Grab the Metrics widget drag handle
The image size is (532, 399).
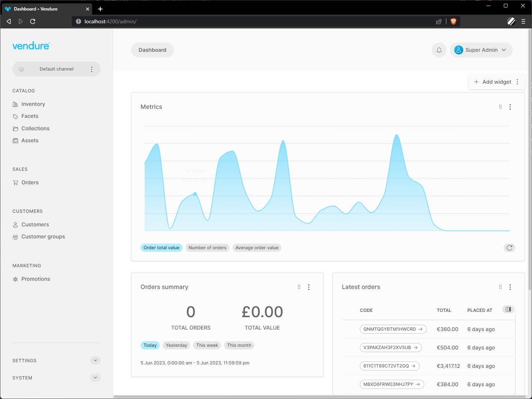[x=500, y=107]
